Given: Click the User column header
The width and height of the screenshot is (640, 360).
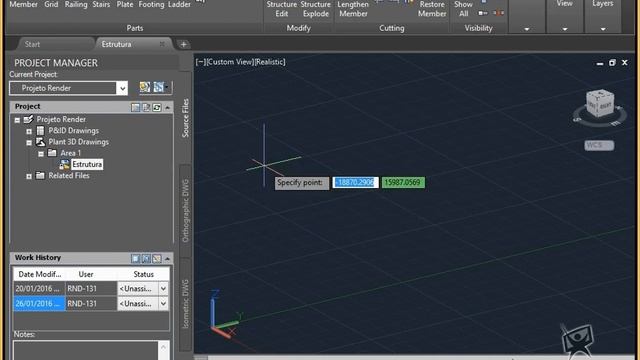Looking at the screenshot, I should coord(86,274).
